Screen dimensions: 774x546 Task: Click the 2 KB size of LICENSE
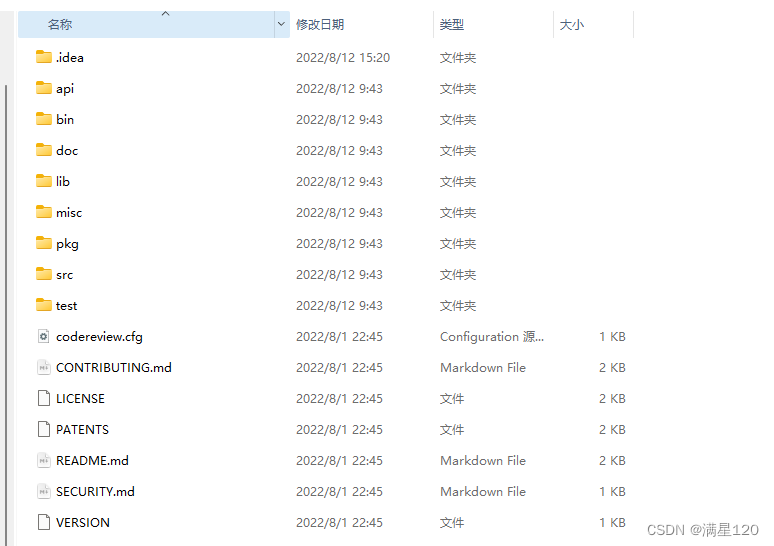pyautogui.click(x=612, y=399)
